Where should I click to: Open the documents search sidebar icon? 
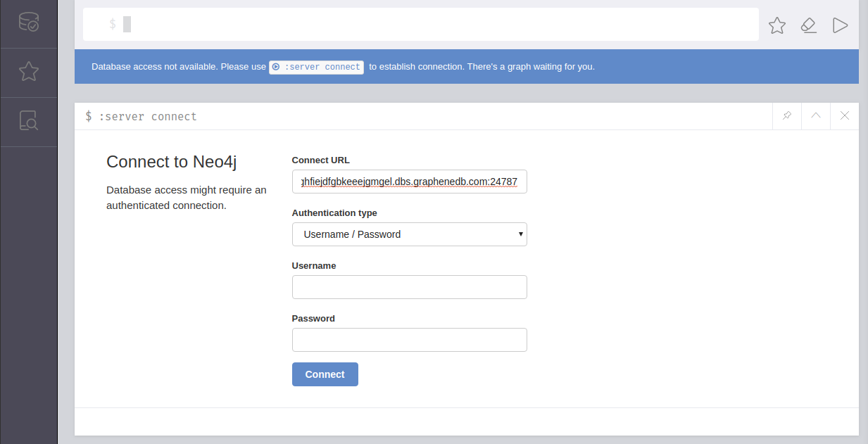click(x=29, y=120)
